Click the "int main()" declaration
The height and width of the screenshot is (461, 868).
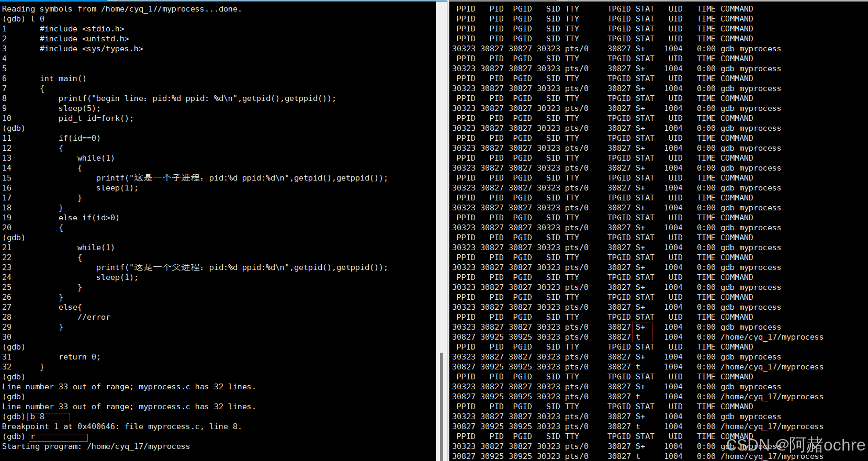63,78
